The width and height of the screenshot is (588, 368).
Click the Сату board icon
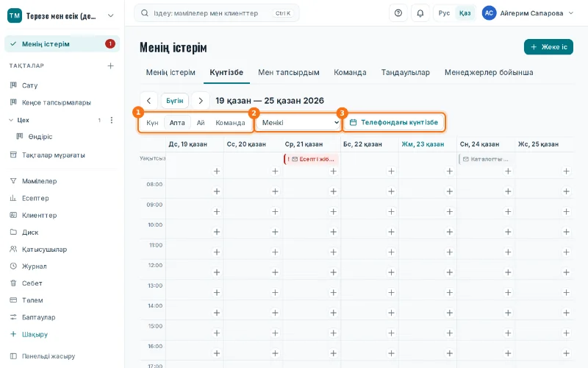point(13,85)
